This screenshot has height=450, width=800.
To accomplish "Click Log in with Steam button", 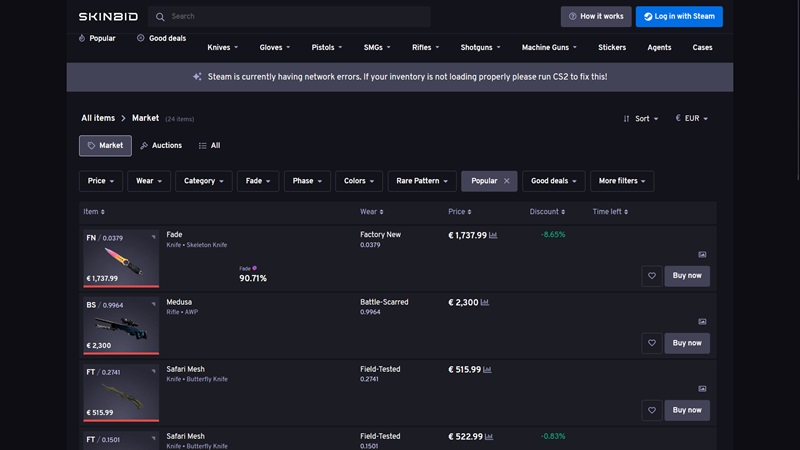I will pyautogui.click(x=679, y=17).
